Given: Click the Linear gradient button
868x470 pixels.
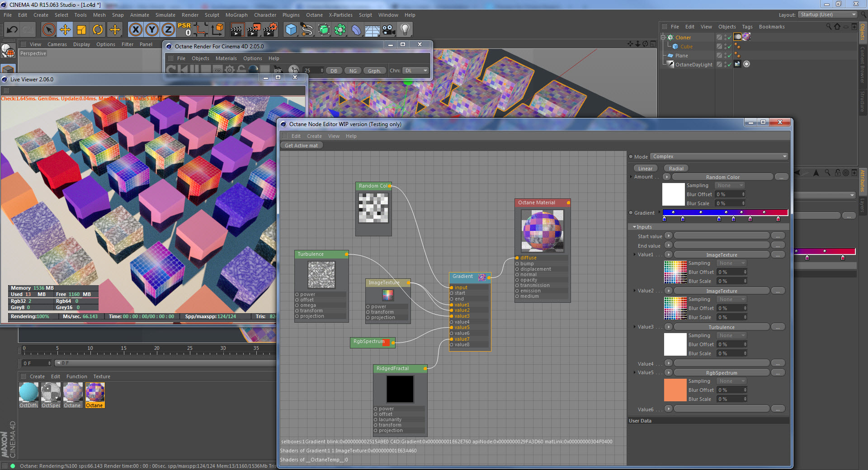Looking at the screenshot, I should click(645, 169).
